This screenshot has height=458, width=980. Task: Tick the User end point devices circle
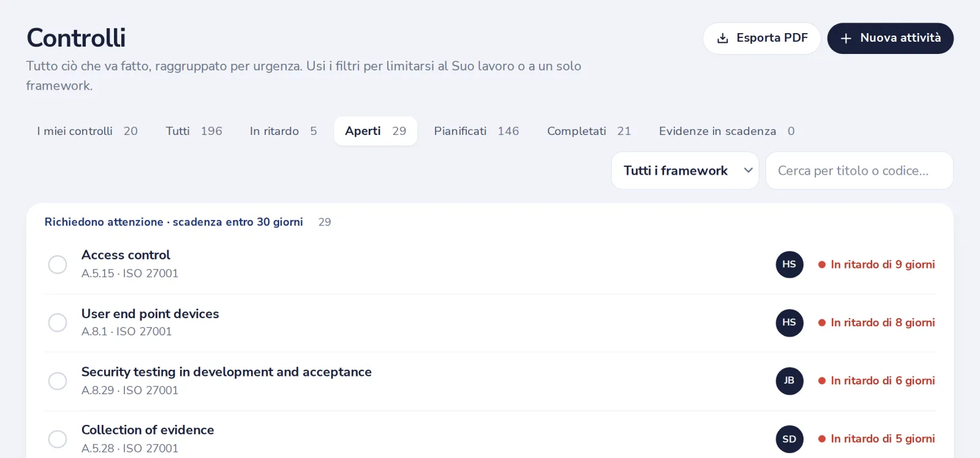[58, 323]
